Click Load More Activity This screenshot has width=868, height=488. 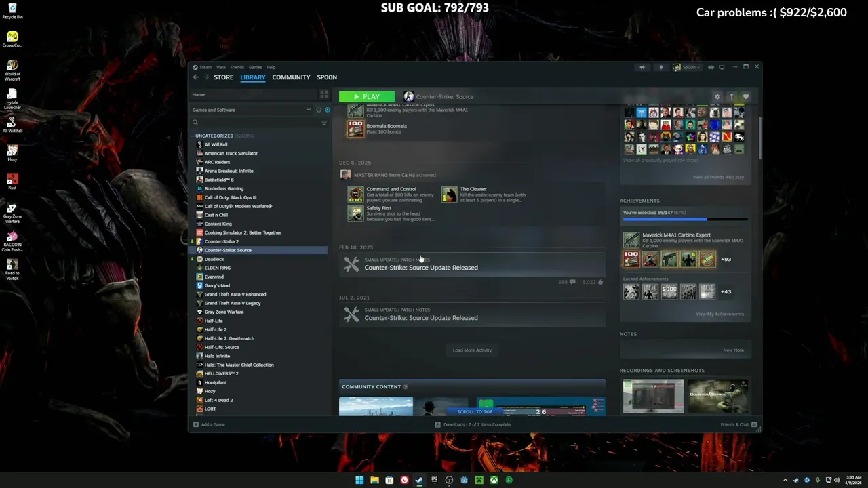pos(472,350)
